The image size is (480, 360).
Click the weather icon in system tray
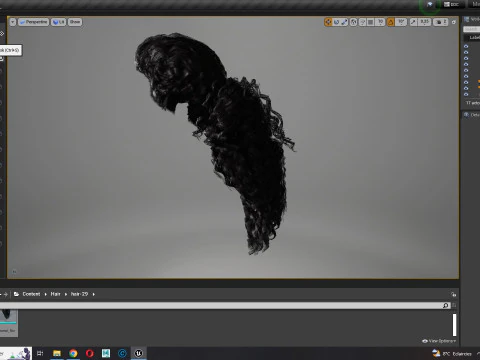436,353
